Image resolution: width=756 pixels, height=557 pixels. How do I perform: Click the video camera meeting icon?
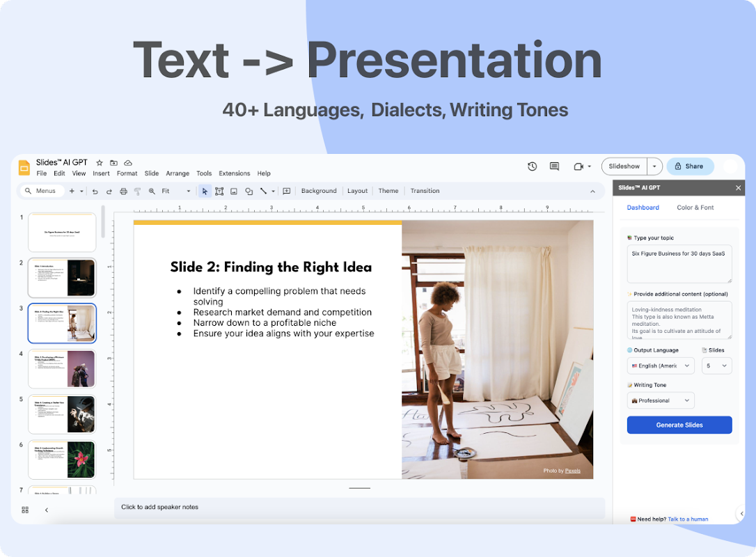pyautogui.click(x=578, y=166)
